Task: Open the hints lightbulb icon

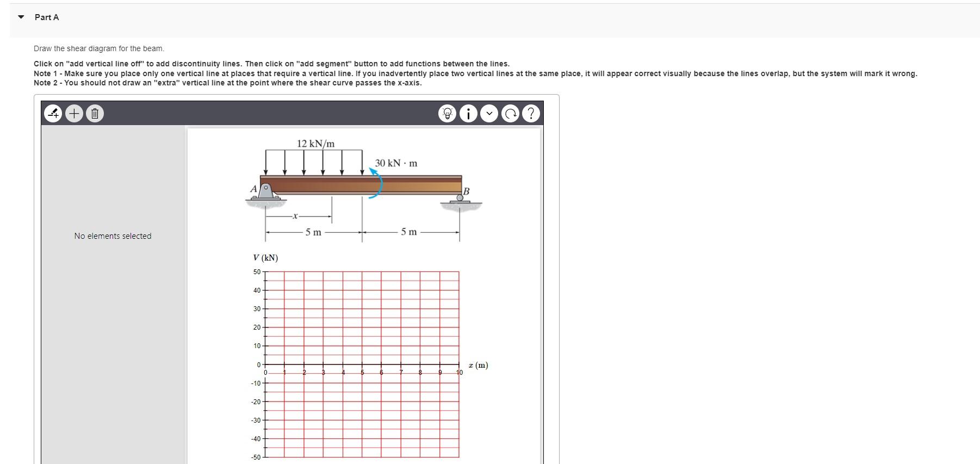Action: [447, 114]
